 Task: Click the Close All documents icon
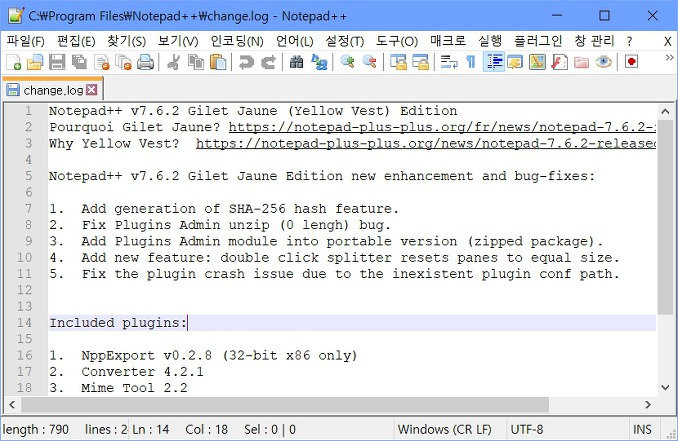point(124,62)
